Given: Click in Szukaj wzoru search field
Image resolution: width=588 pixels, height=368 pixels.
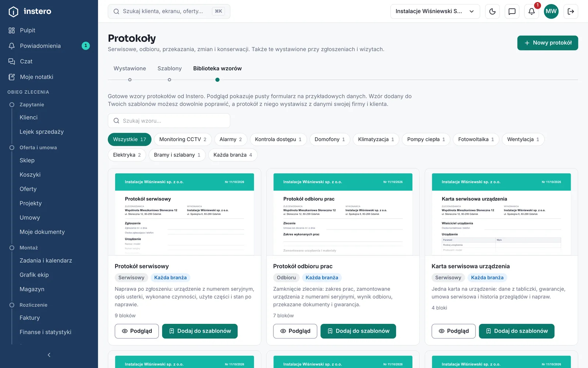Looking at the screenshot, I should pyautogui.click(x=169, y=121).
